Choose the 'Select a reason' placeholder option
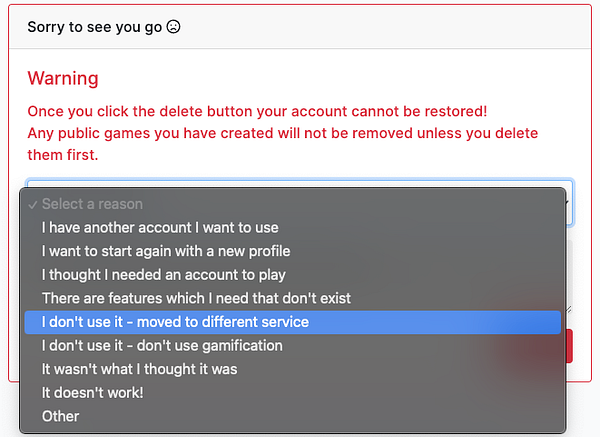The width and height of the screenshot is (600, 437). [92, 204]
